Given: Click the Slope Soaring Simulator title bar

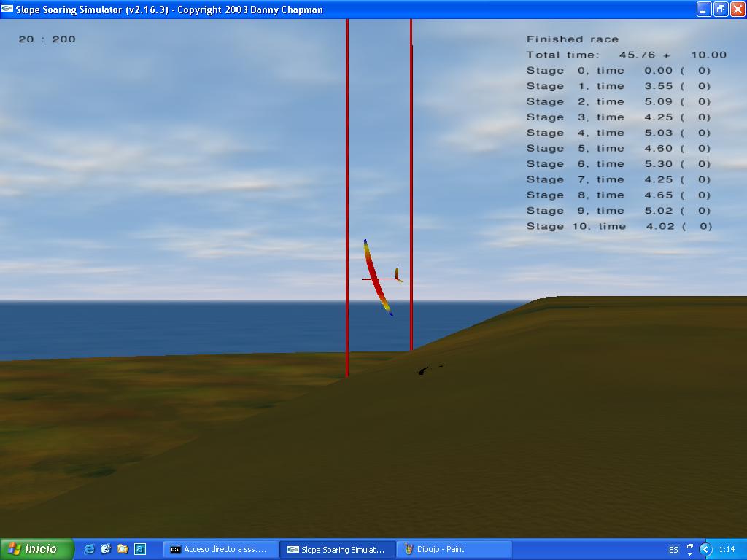Looking at the screenshot, I should [438, 9].
